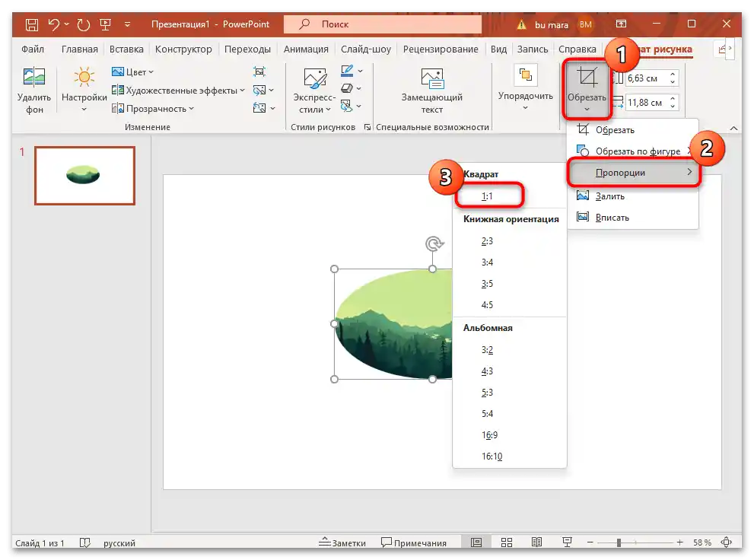This screenshot has width=754, height=560.
Task: Collapse the ribbon with the chevron
Action: point(733,127)
